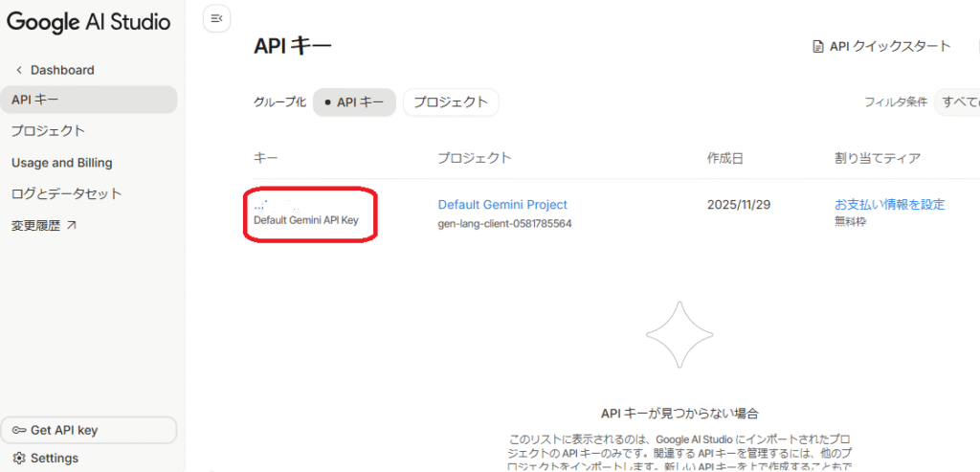Select ログとデータセット in the sidebar
The image size is (980, 472).
coord(66,193)
